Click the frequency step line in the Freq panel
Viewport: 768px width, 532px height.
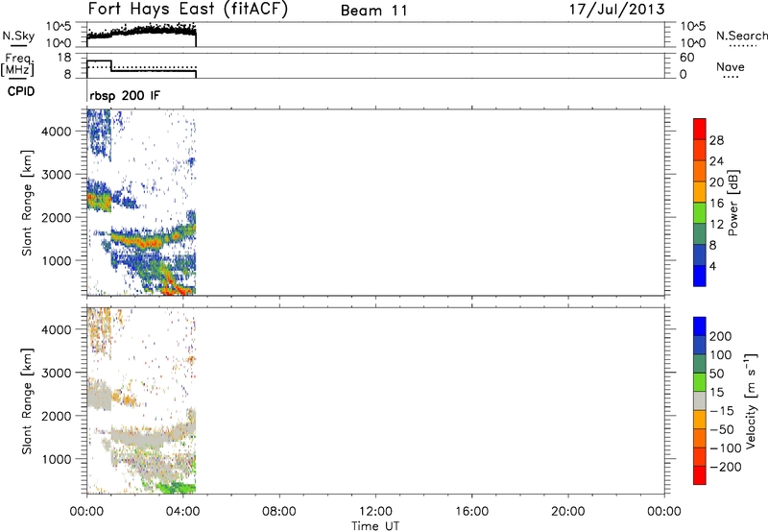click(x=141, y=69)
